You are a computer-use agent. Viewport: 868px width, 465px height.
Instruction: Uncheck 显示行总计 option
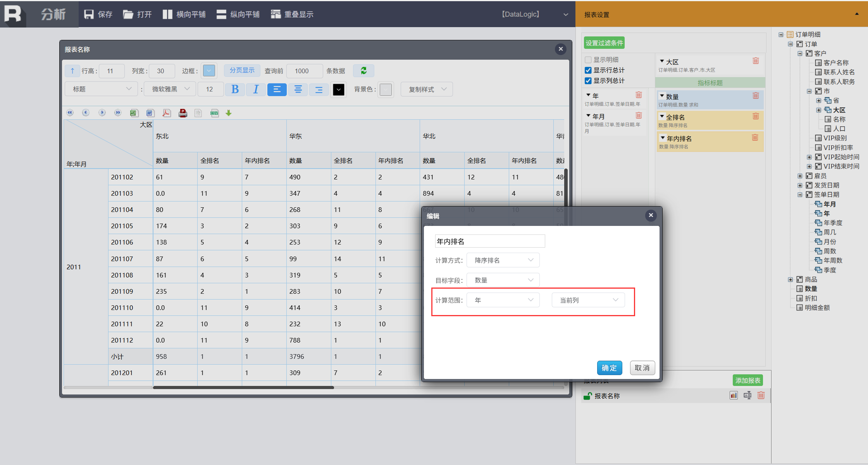pyautogui.click(x=588, y=70)
